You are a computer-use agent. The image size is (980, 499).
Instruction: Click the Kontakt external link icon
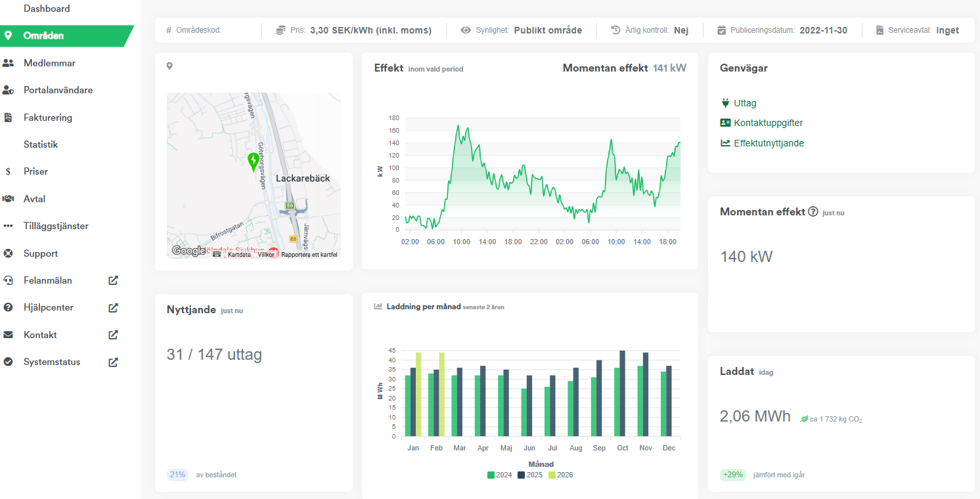click(x=113, y=335)
